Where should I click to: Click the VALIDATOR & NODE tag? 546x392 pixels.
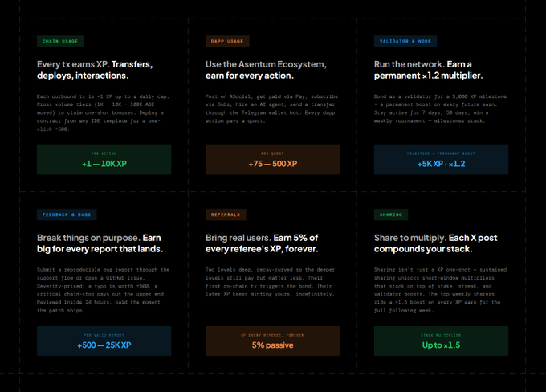tap(405, 41)
